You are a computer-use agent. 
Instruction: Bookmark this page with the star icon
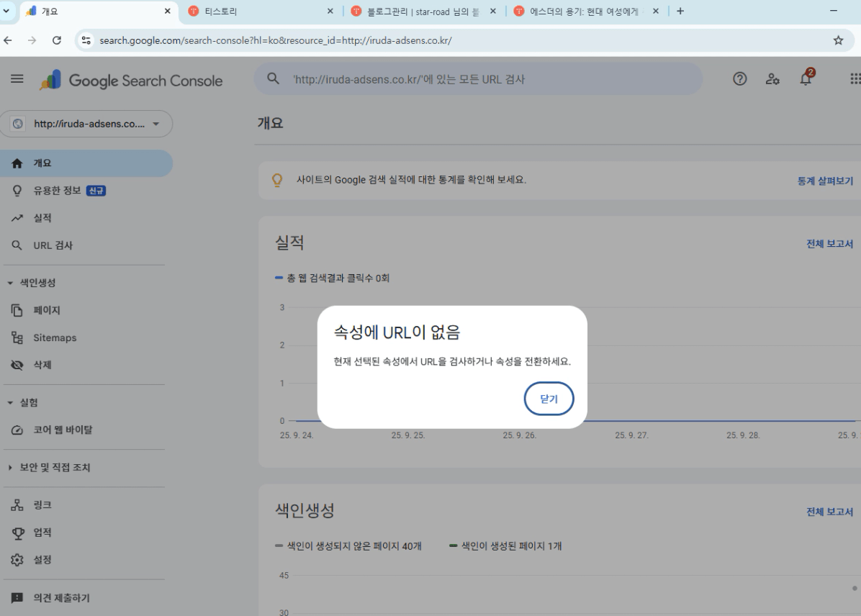click(x=838, y=40)
